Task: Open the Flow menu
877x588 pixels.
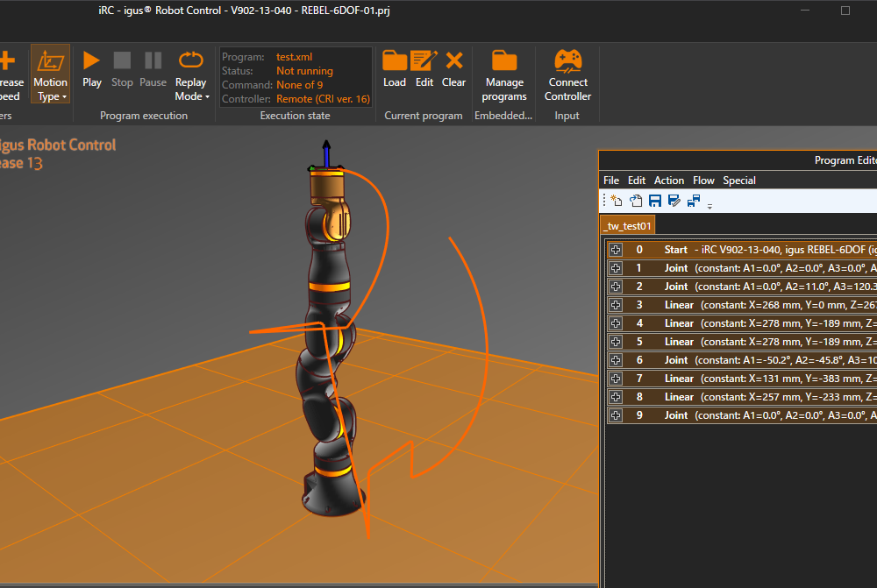Action: (x=703, y=181)
